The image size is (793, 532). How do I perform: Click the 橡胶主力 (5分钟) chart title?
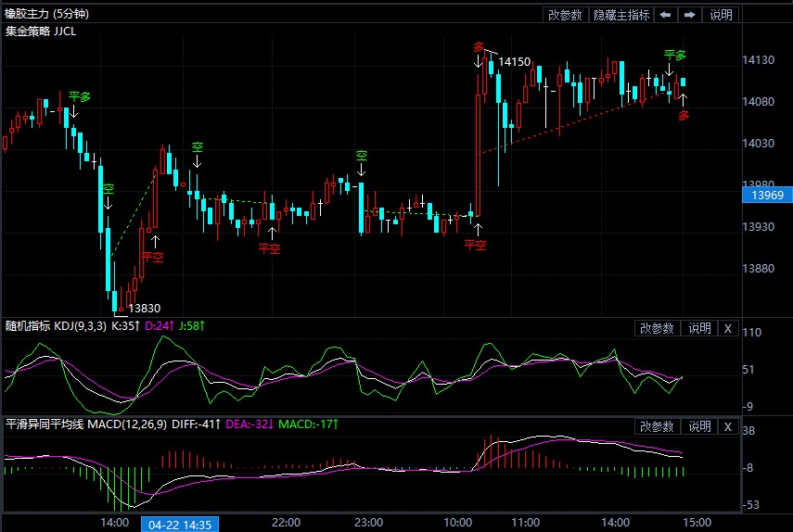tap(48, 15)
